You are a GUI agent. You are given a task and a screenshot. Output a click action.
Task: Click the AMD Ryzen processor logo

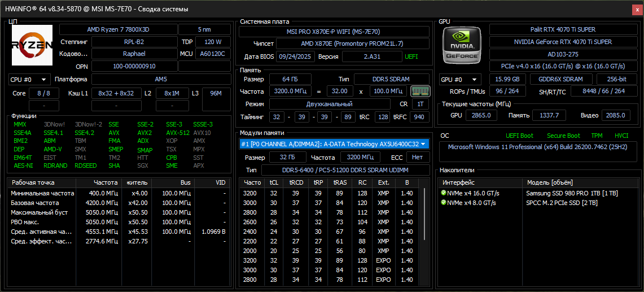click(32, 45)
